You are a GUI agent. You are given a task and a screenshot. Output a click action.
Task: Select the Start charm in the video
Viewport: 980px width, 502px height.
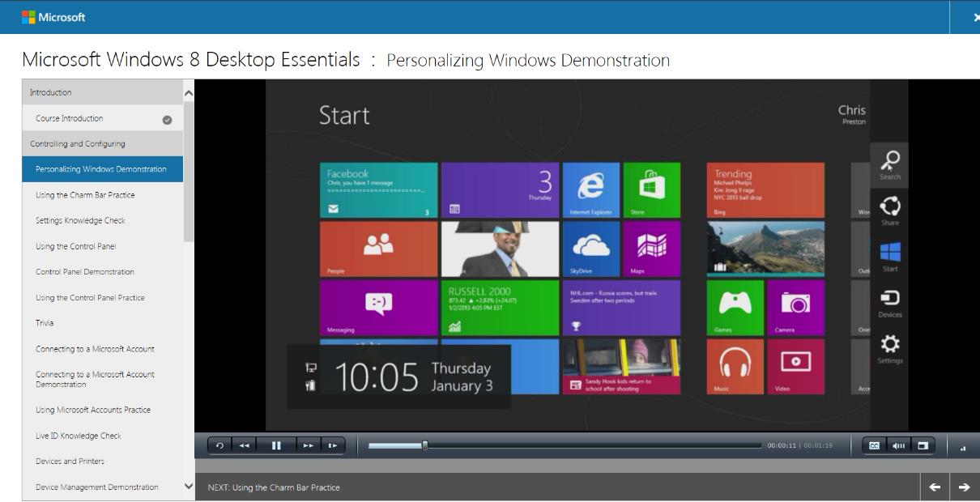(890, 256)
